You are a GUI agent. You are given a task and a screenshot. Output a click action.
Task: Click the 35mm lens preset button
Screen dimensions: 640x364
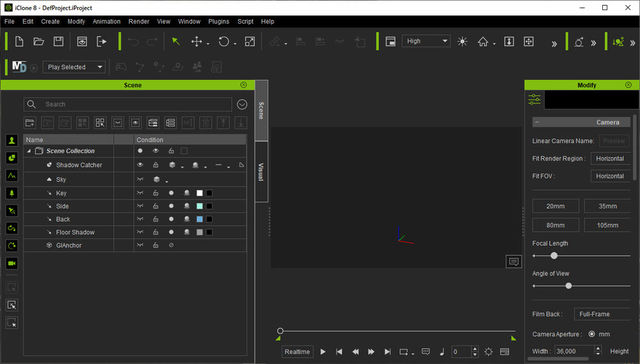tap(607, 206)
